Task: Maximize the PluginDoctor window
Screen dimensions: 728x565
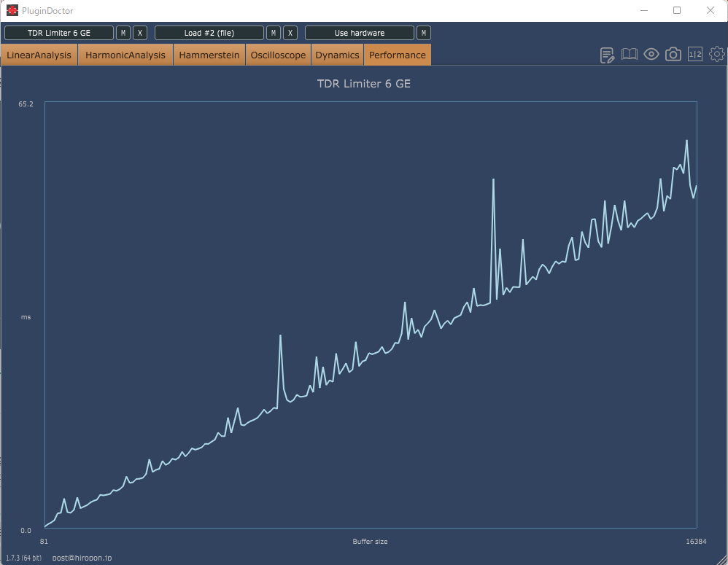Action: tap(677, 10)
